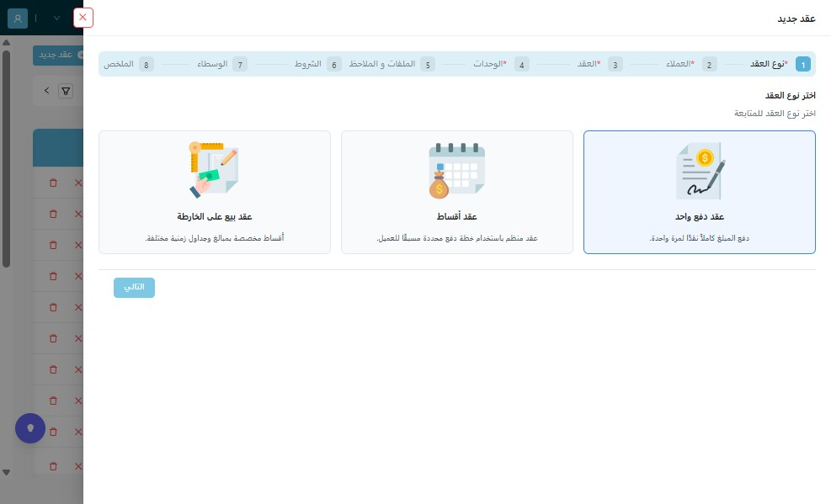Viewport: 831px width, 504px height.
Task: Click the vertical scrollbar thumb on the background page
Action: click(7, 159)
